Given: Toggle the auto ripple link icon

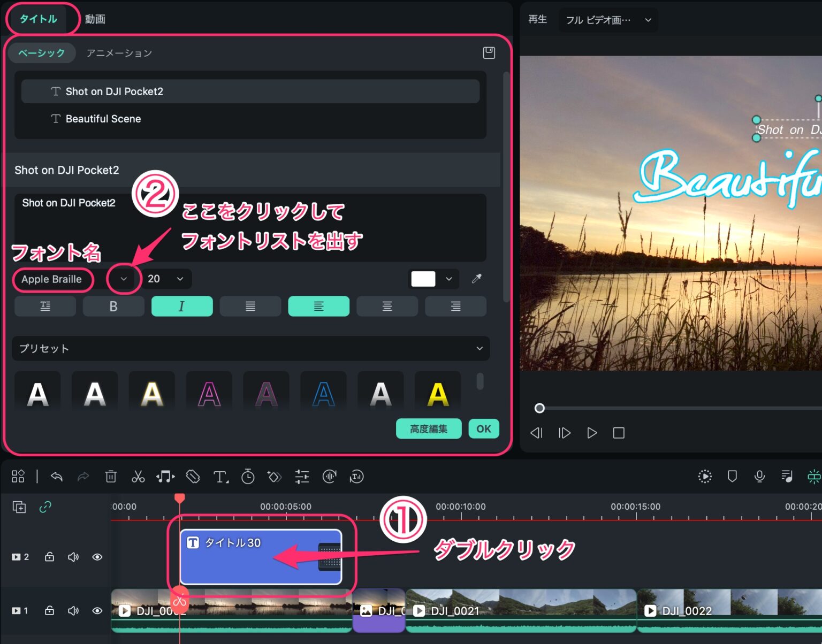Looking at the screenshot, I should (45, 507).
